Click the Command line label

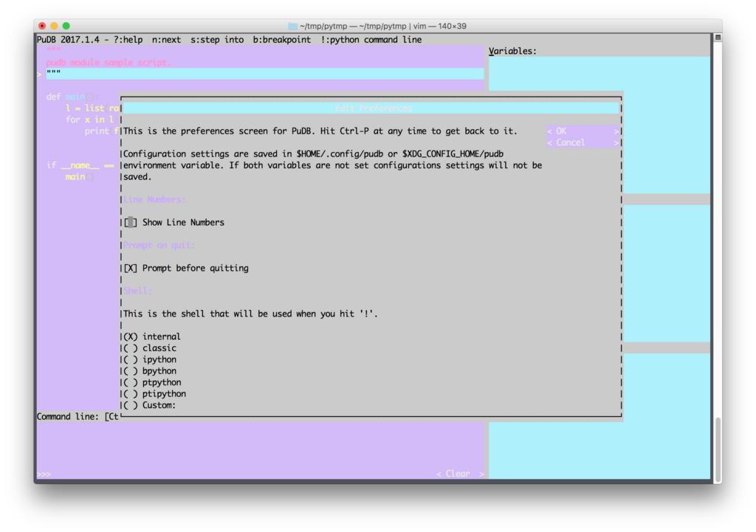(x=67, y=416)
